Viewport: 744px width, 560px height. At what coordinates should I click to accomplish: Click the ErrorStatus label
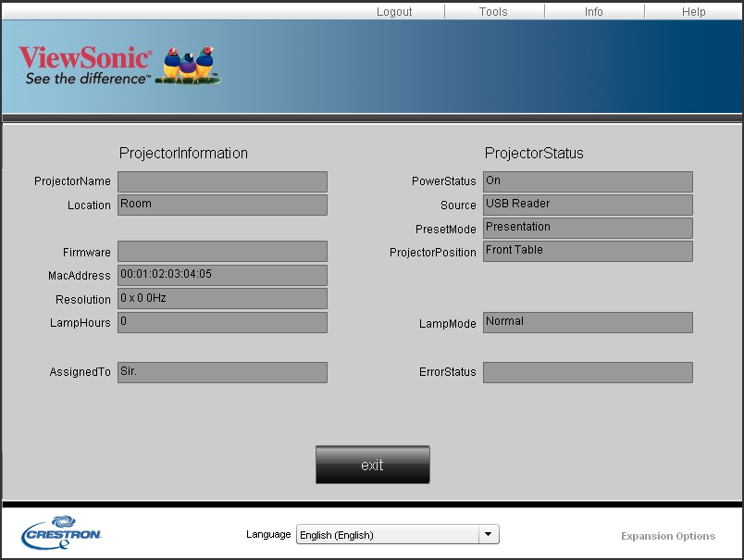[448, 372]
